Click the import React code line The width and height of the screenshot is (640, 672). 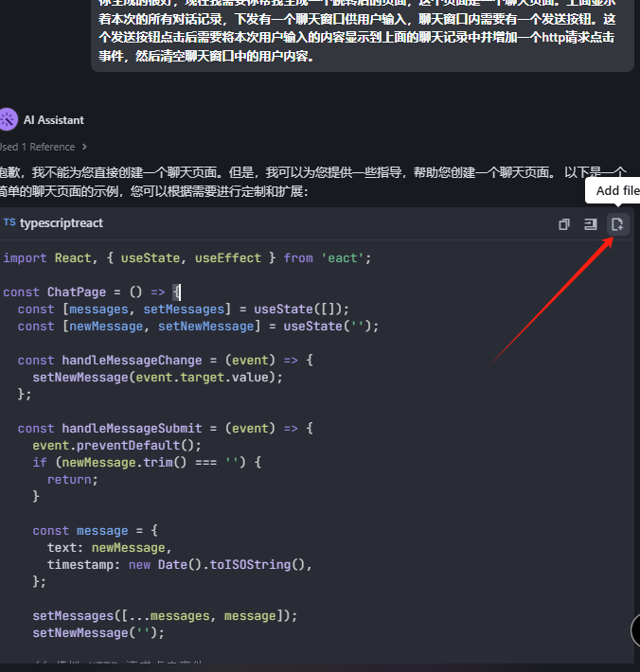pos(187,258)
